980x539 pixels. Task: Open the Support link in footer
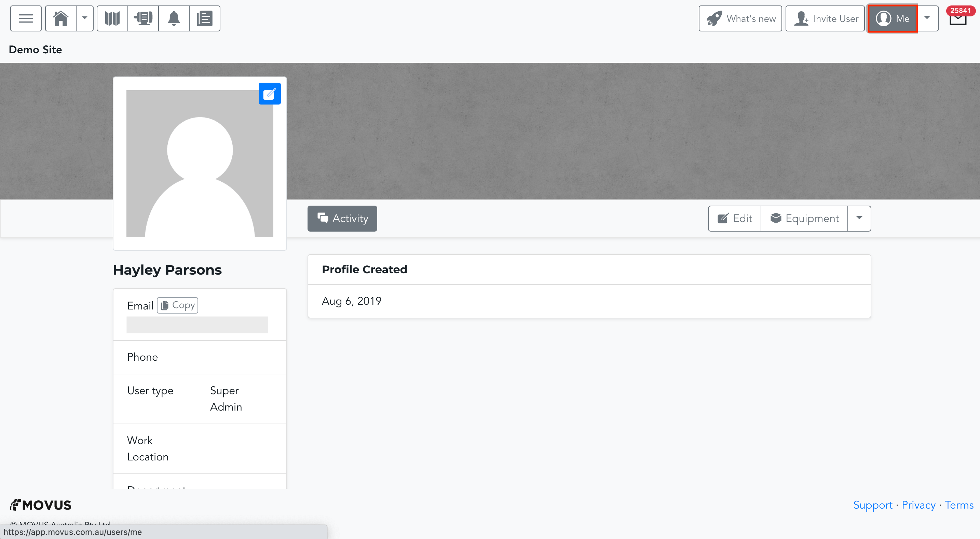[x=872, y=505]
